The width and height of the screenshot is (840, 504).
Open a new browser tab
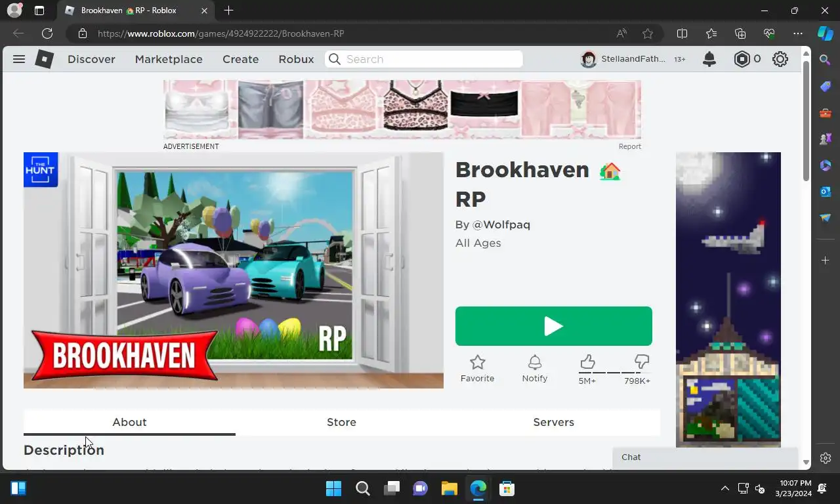tap(228, 10)
